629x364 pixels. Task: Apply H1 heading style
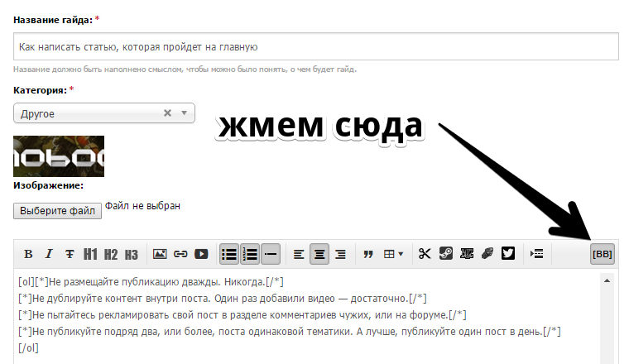point(90,254)
